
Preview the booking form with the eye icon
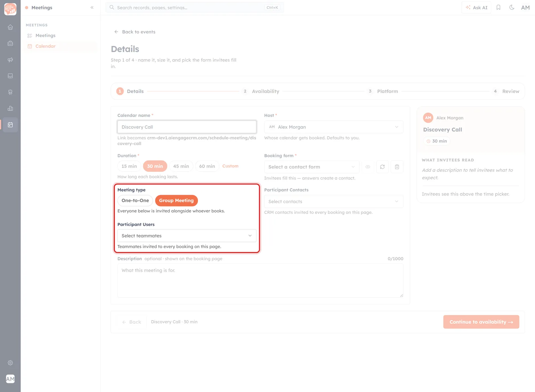pyautogui.click(x=367, y=167)
